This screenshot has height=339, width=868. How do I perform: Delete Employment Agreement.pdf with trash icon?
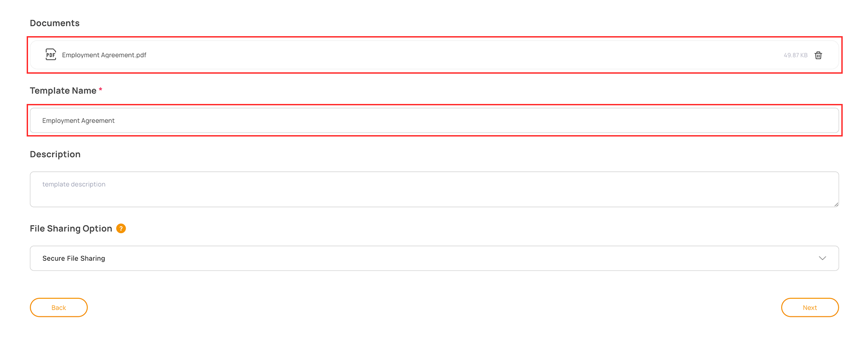point(818,55)
